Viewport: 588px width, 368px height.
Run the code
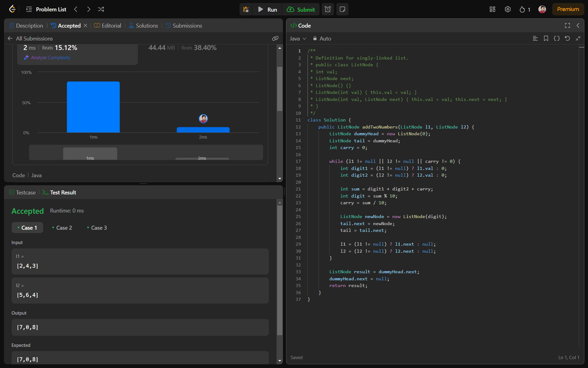tap(268, 9)
